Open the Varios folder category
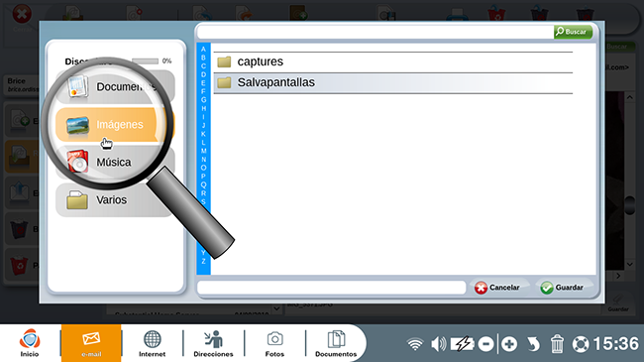This screenshot has width=644, height=362. [114, 200]
